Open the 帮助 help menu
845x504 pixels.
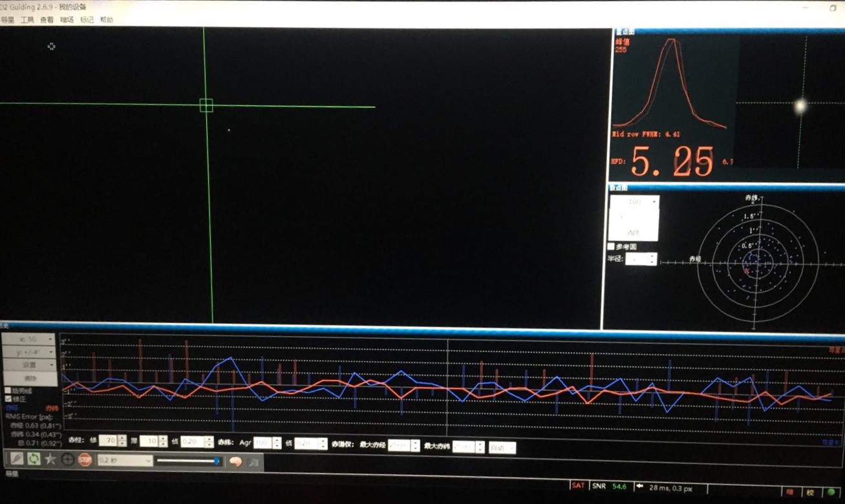(107, 20)
